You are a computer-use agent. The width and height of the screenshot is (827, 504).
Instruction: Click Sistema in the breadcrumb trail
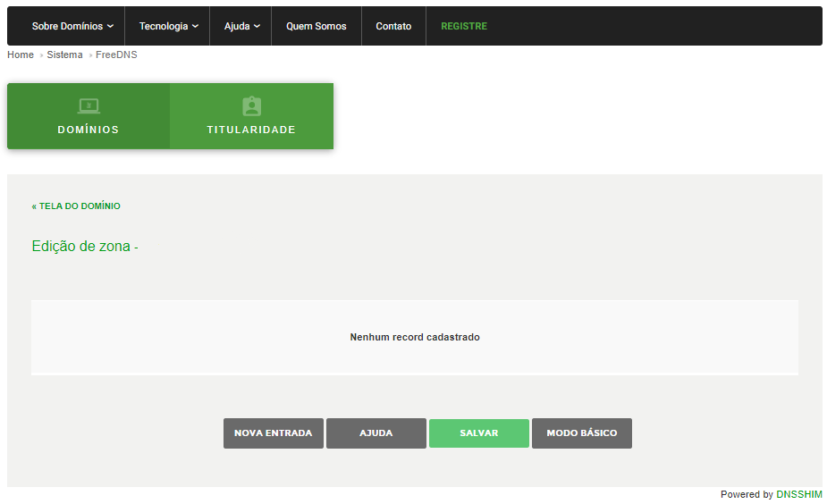pos(64,55)
